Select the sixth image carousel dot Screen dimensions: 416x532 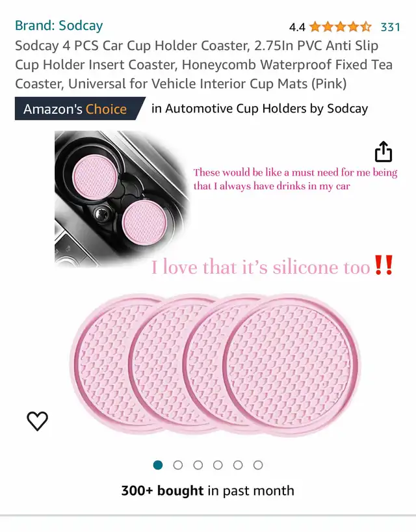pos(258,465)
